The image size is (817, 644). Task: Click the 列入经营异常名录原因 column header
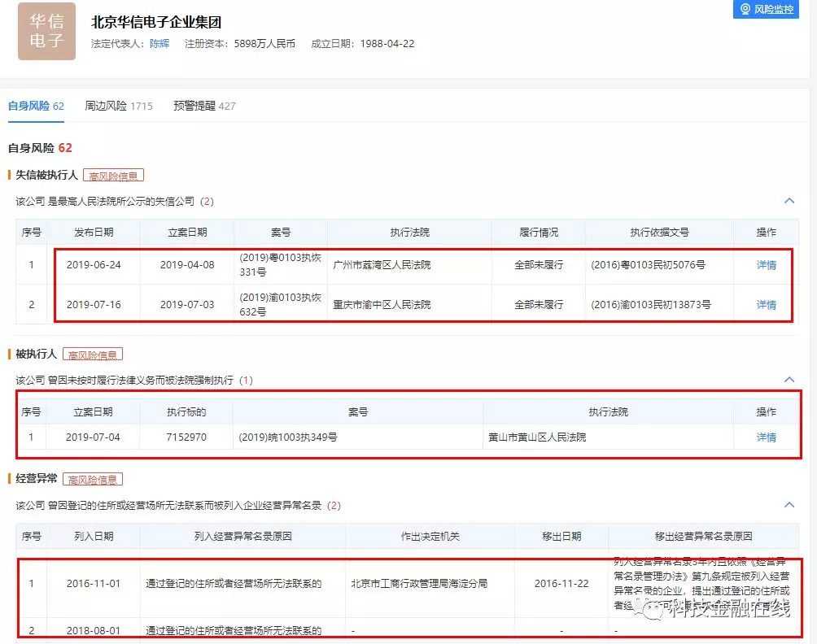click(x=242, y=536)
